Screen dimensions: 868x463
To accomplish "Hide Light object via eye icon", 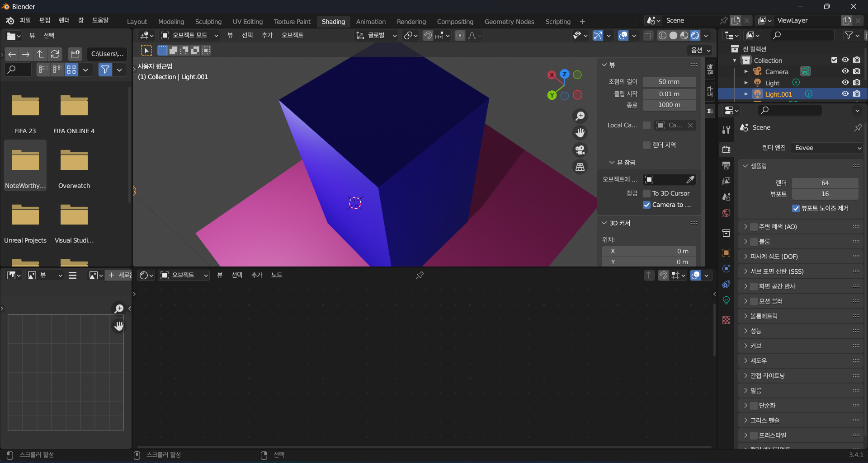I will 845,83.
